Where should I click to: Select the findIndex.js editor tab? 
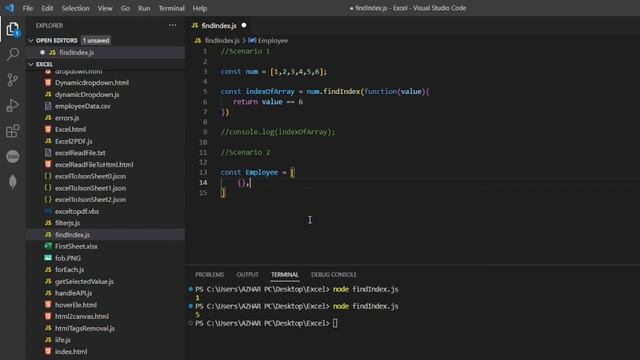219,25
